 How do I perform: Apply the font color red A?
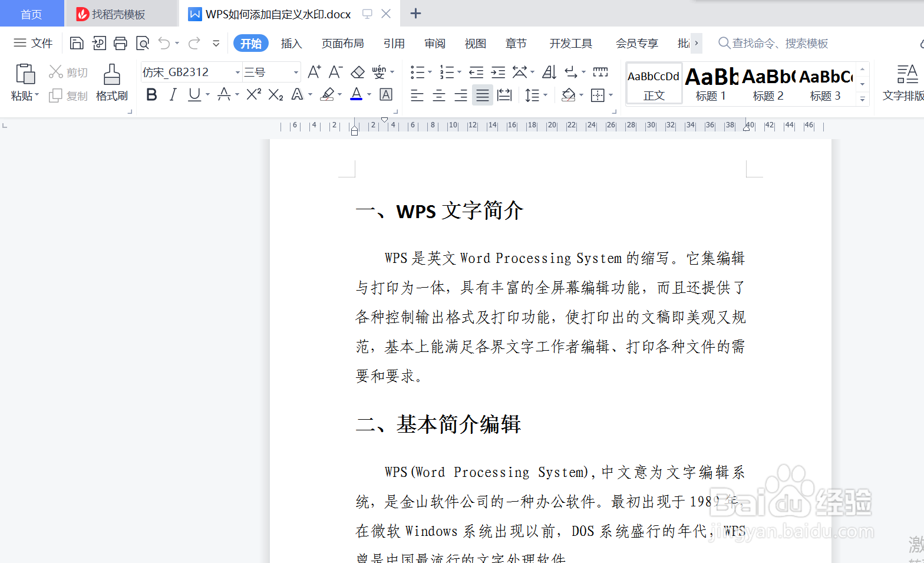[356, 94]
